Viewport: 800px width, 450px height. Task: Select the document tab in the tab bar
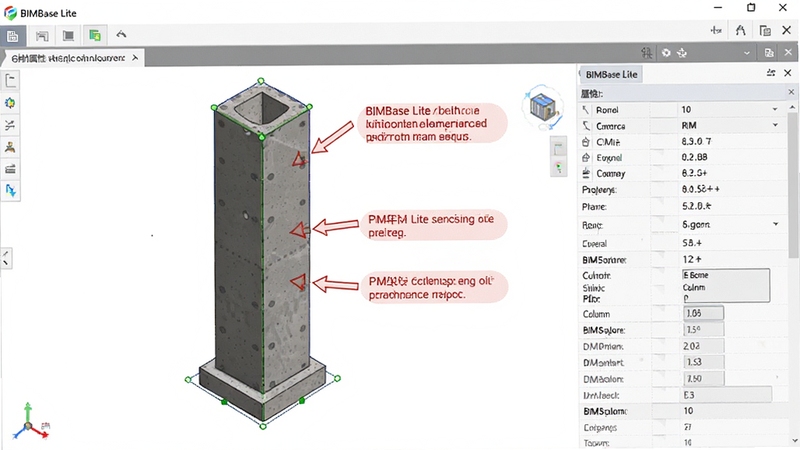click(74, 58)
